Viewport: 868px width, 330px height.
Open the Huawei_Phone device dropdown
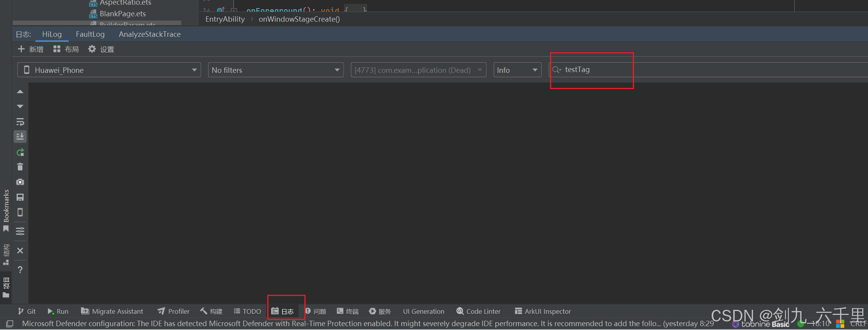pos(109,70)
